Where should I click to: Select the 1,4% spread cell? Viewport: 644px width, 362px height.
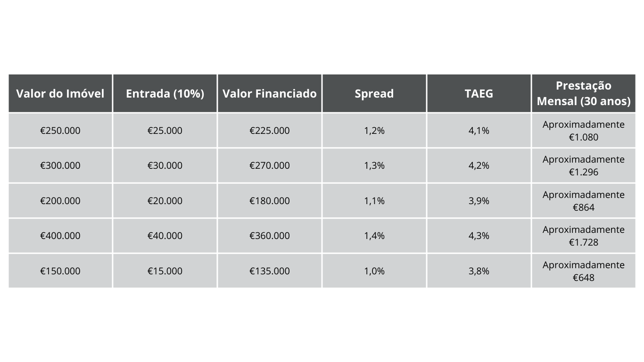tap(374, 236)
